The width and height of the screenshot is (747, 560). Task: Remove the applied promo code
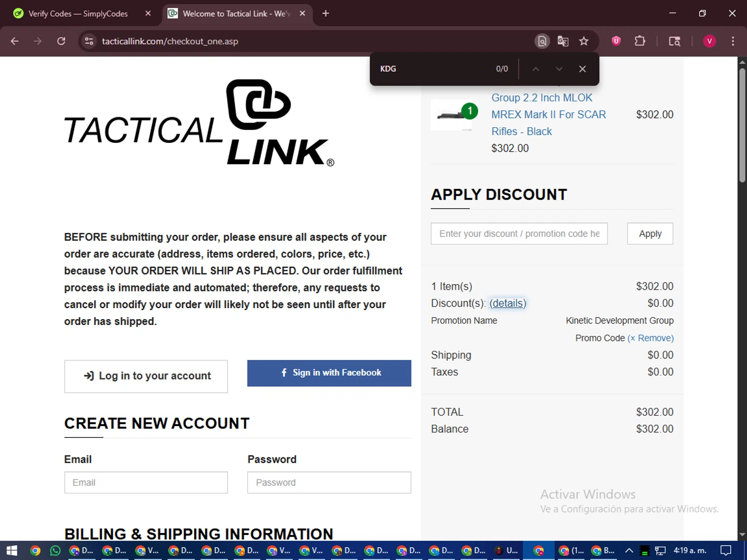650,338
